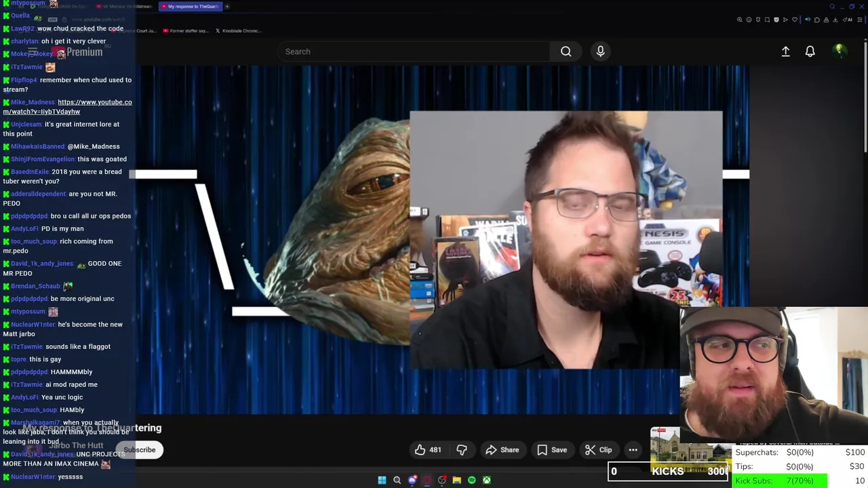Viewport: 868px width, 488px height.
Task: Click the browser snapshot selection icon
Action: click(767, 20)
